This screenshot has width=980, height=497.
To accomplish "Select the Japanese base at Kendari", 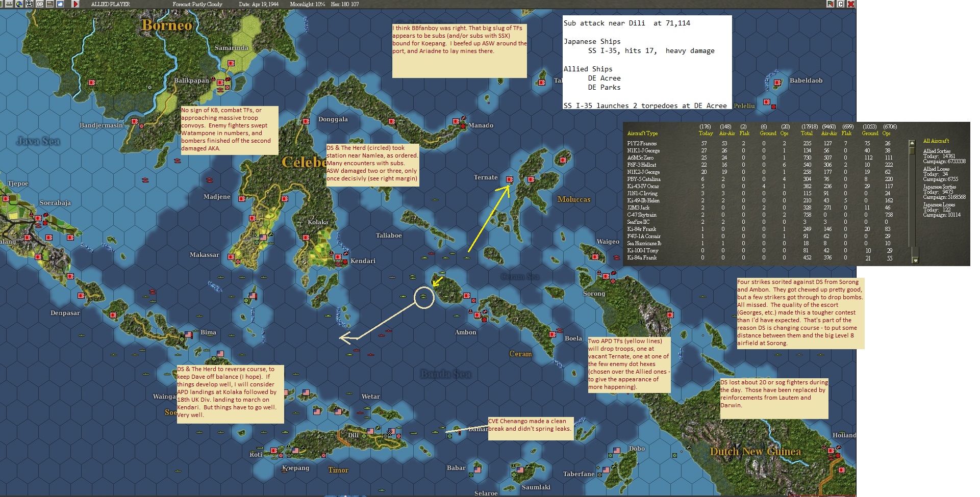I will point(338,257).
